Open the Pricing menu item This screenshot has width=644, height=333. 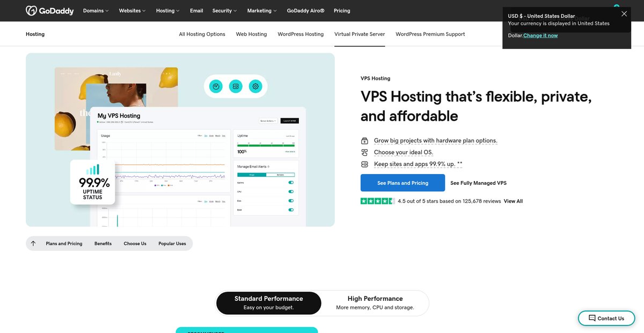(x=342, y=11)
